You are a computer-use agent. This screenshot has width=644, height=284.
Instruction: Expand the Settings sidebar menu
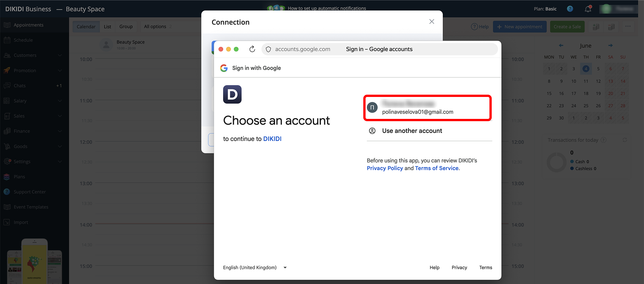[x=34, y=161]
